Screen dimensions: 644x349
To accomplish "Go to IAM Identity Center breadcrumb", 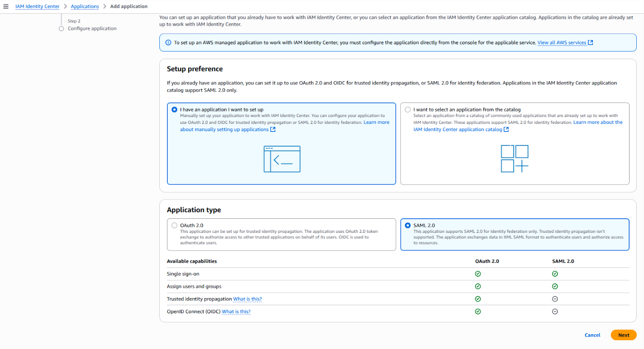I will (x=37, y=6).
